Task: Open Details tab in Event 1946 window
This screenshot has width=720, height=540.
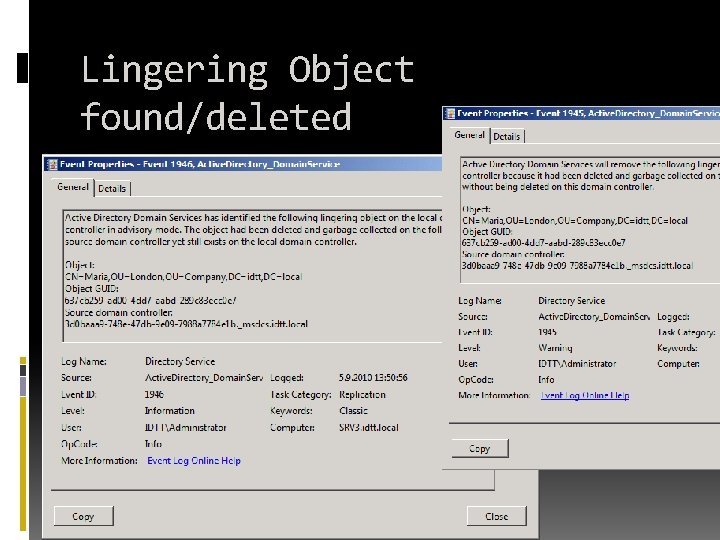Action: (112, 189)
